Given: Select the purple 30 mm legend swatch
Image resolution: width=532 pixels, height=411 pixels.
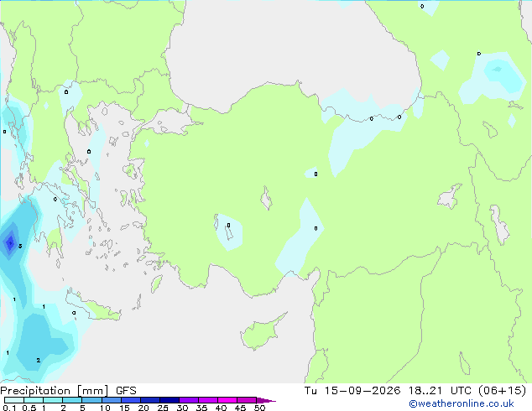Looking at the screenshot, I should (189, 400).
